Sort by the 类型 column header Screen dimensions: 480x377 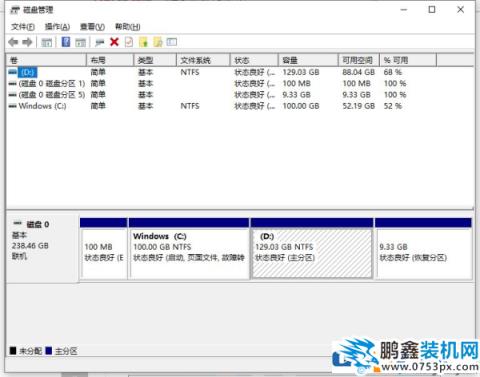(x=155, y=60)
